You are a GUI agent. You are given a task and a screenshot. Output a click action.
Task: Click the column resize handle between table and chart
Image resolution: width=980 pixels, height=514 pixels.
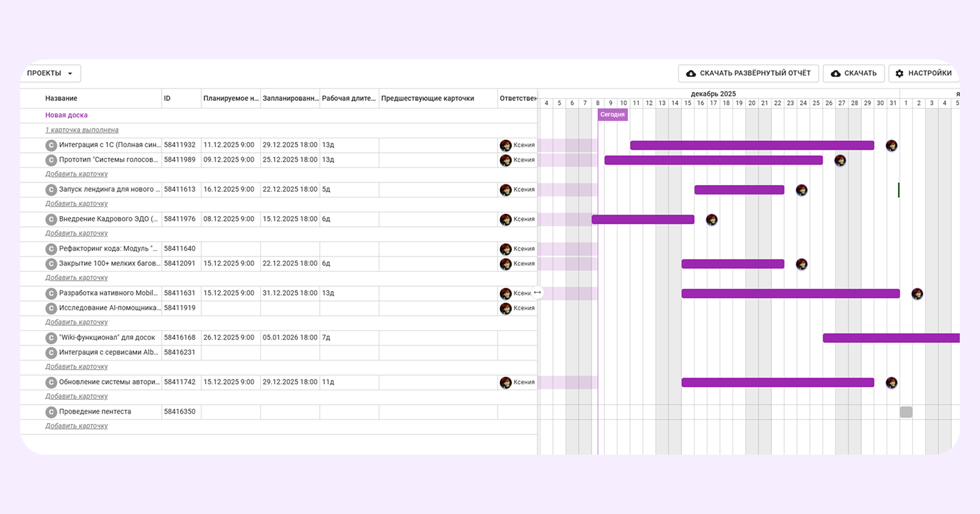[x=537, y=293]
